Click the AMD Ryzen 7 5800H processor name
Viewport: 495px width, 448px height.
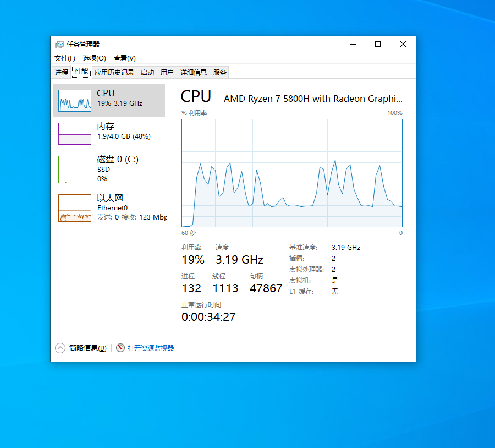coord(313,99)
